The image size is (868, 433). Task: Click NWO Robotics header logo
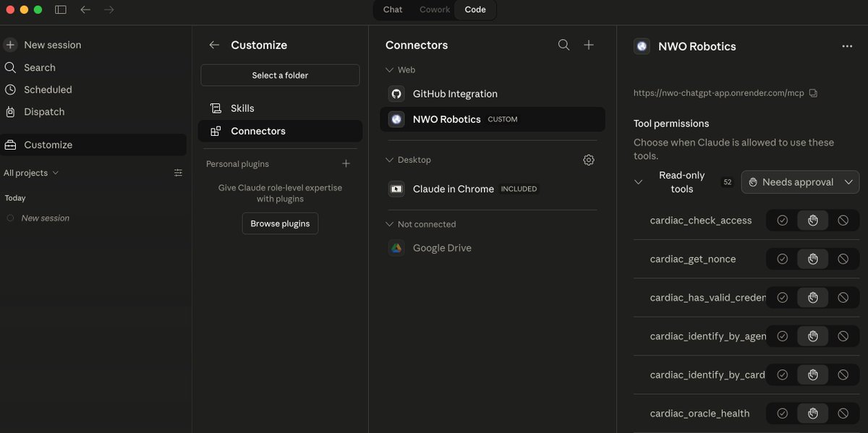642,46
